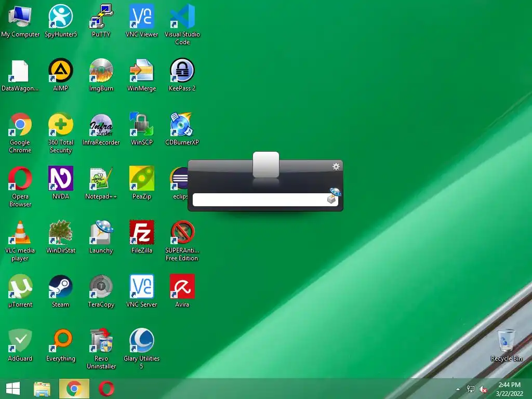
Task: Select the Launchy desktop shortcut
Action: coord(101,237)
